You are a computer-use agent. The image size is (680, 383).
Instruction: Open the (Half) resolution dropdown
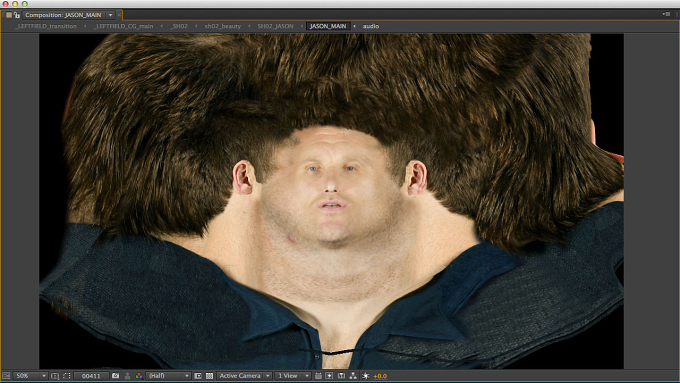point(168,376)
